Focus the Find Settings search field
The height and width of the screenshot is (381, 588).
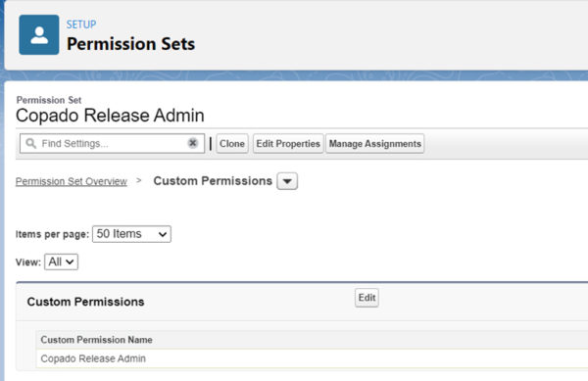point(112,143)
